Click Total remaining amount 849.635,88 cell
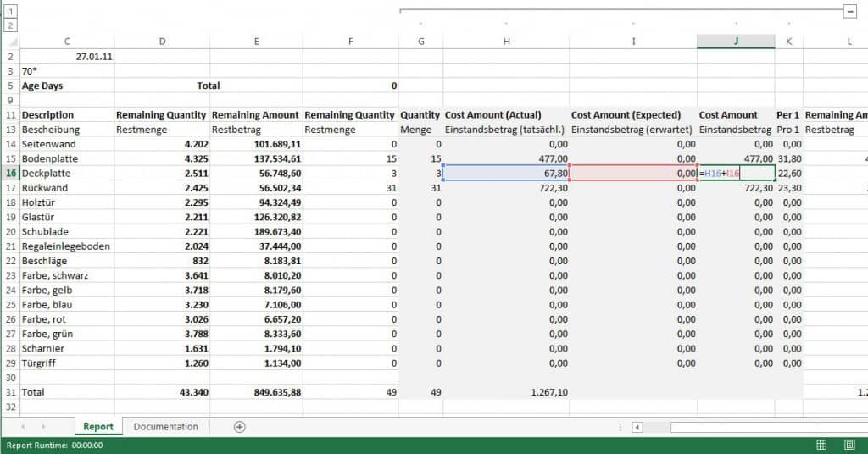The height and width of the screenshot is (454, 868). tap(255, 392)
